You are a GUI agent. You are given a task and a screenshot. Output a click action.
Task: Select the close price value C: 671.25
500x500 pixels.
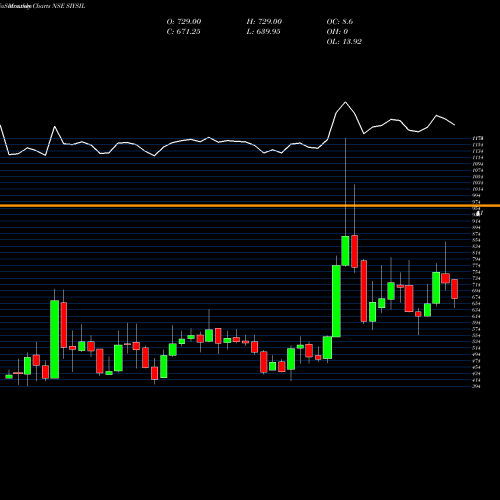[183, 32]
